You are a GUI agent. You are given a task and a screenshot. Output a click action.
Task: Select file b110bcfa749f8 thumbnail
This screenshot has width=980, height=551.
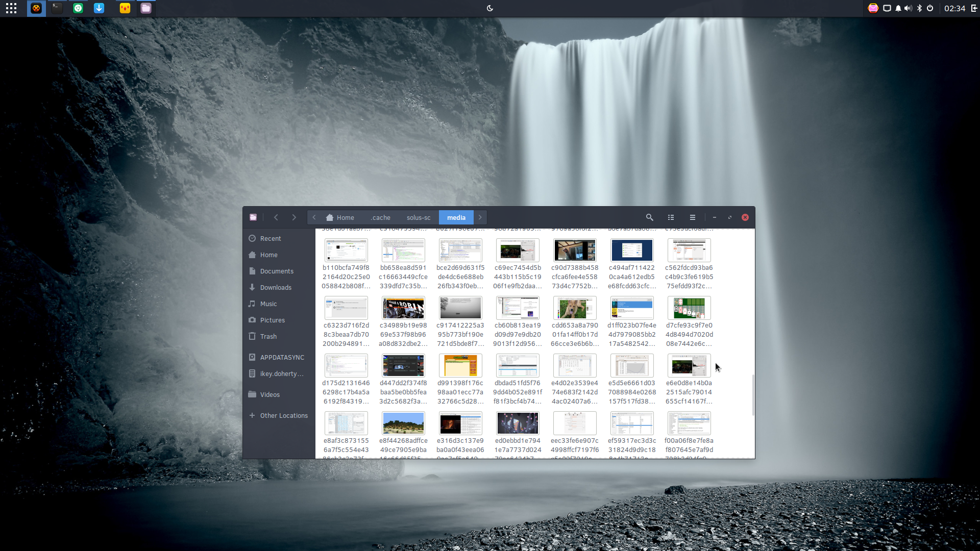[x=346, y=251]
